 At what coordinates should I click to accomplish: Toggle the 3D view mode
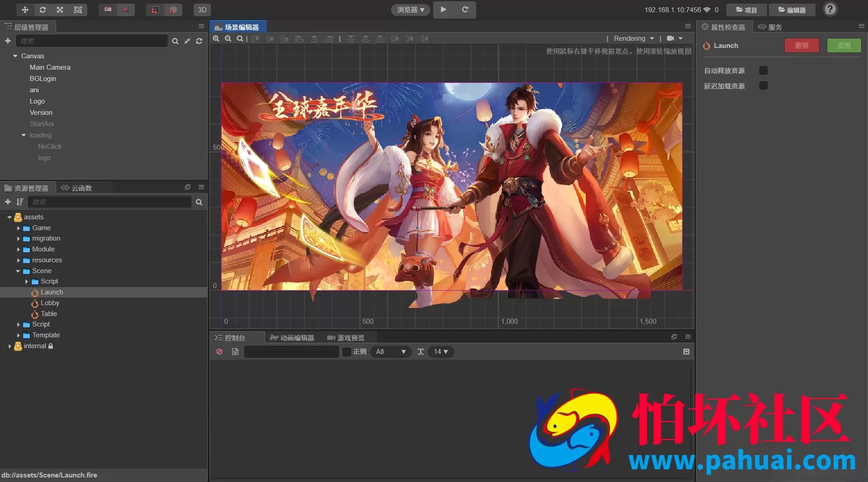pos(202,9)
